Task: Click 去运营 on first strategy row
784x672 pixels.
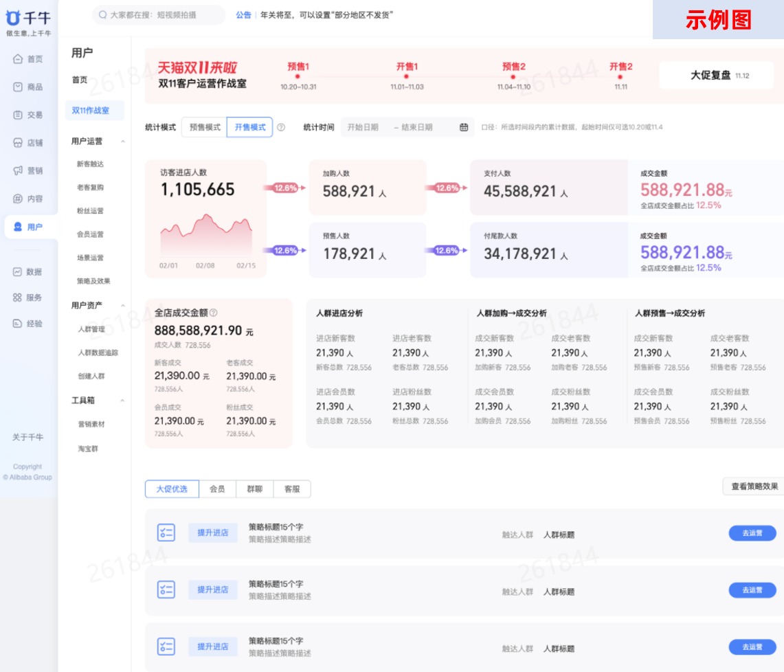Action: click(x=752, y=533)
